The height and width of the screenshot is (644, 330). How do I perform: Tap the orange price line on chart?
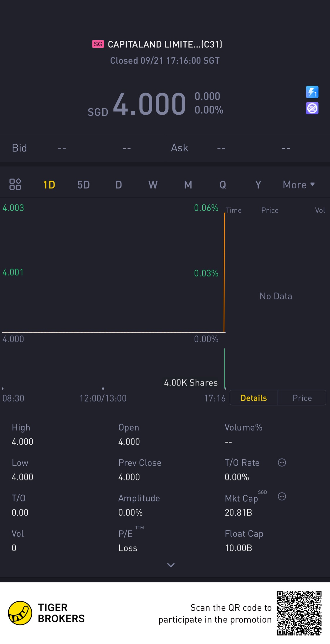point(224,273)
